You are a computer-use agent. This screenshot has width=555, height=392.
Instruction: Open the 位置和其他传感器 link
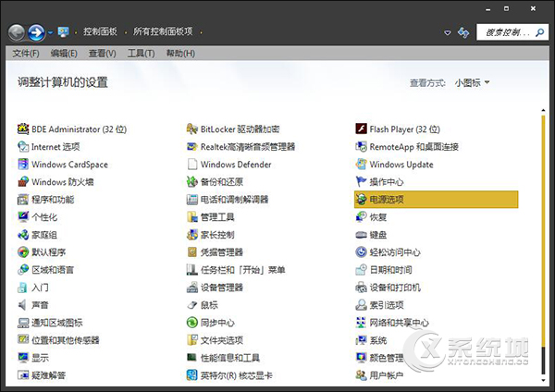point(66,340)
